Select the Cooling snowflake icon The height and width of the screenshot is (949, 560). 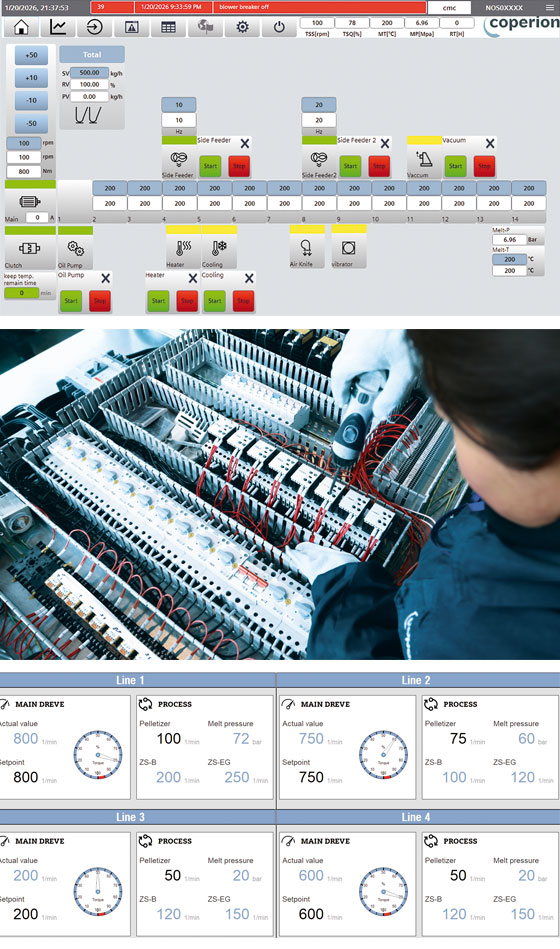pyautogui.click(x=219, y=248)
